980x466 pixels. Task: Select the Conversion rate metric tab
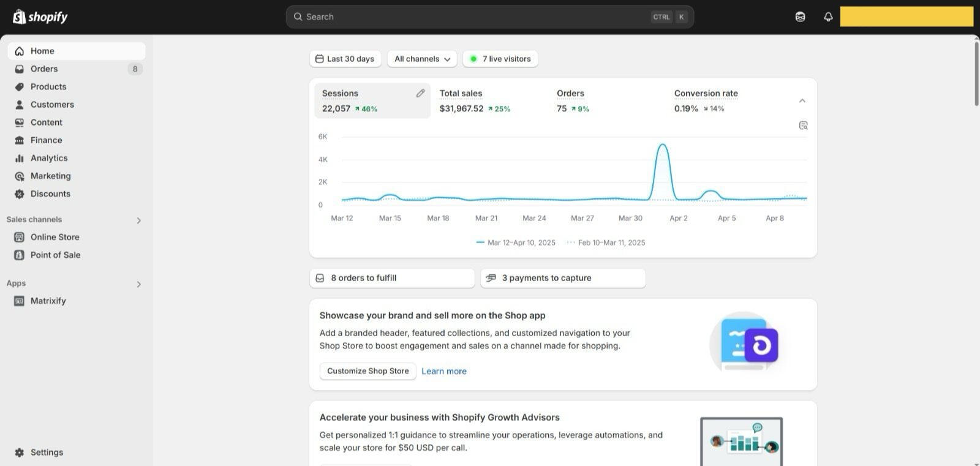pos(706,101)
